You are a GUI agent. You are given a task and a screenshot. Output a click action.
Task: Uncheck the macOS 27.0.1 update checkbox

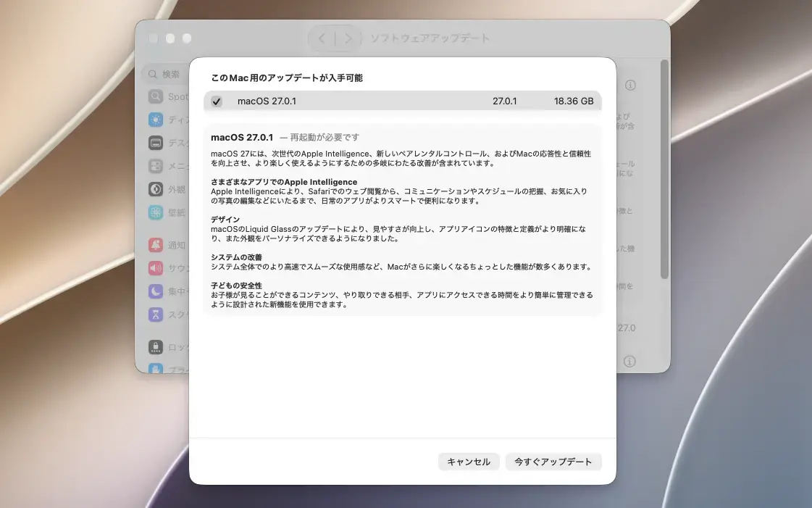pos(217,101)
